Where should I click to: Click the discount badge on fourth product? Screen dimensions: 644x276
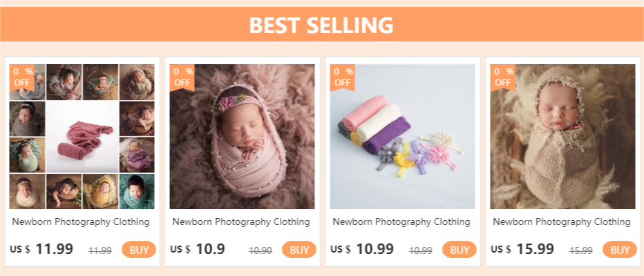coord(504,77)
